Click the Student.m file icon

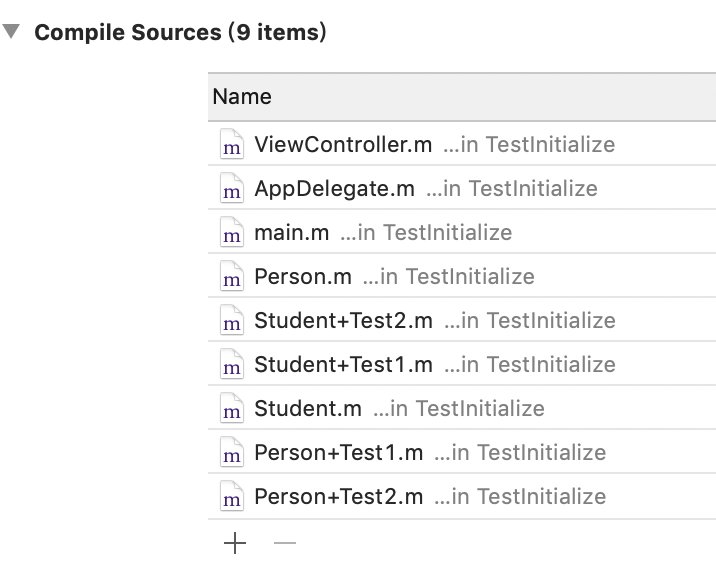point(232,409)
